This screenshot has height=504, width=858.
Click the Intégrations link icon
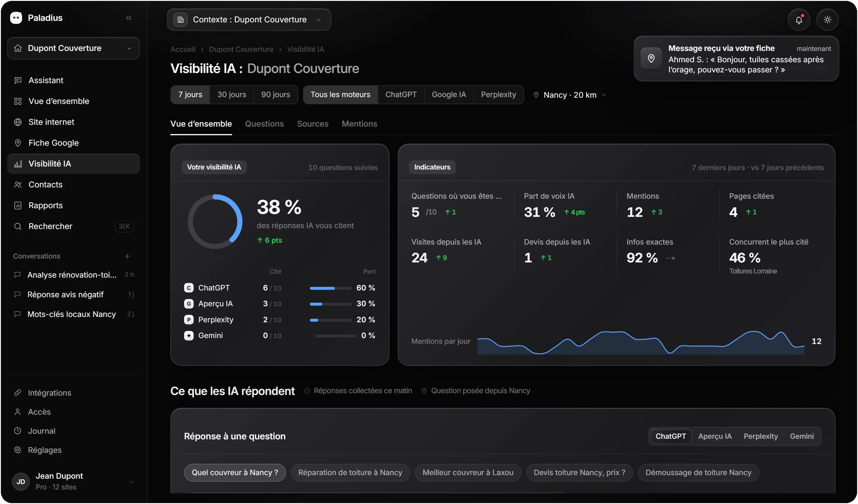coord(18,393)
